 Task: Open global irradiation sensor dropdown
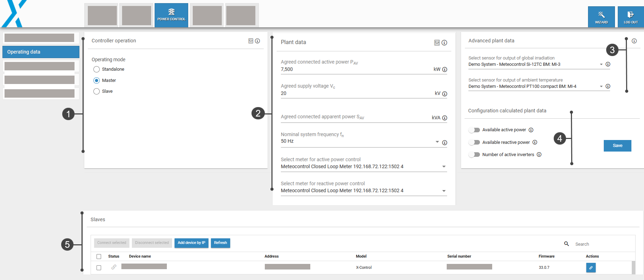pos(601,64)
